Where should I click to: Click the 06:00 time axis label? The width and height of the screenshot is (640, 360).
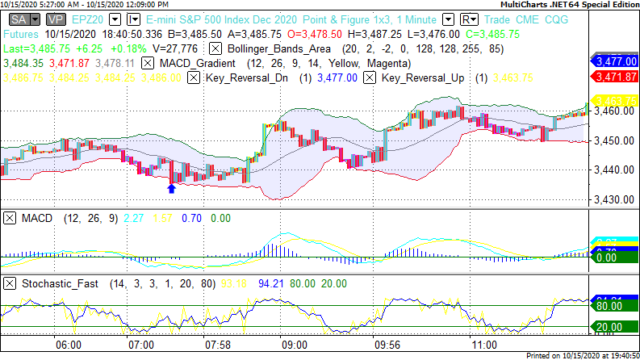(69, 345)
